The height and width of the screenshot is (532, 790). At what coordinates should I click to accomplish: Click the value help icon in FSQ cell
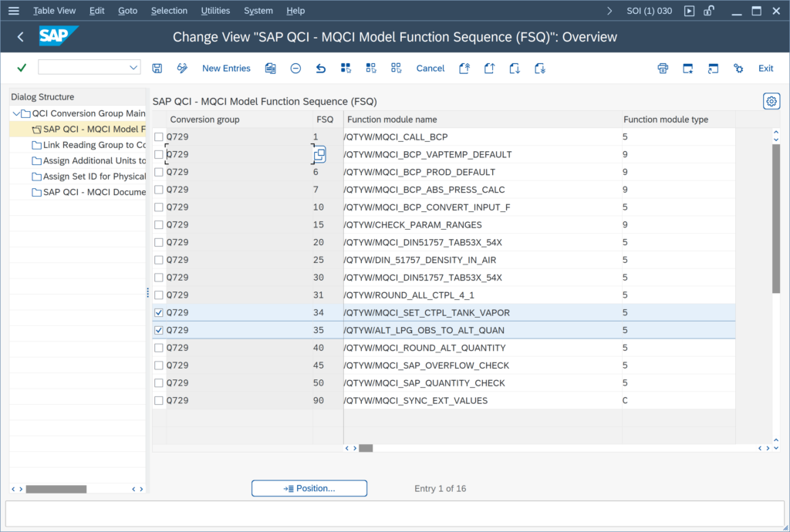tap(319, 154)
